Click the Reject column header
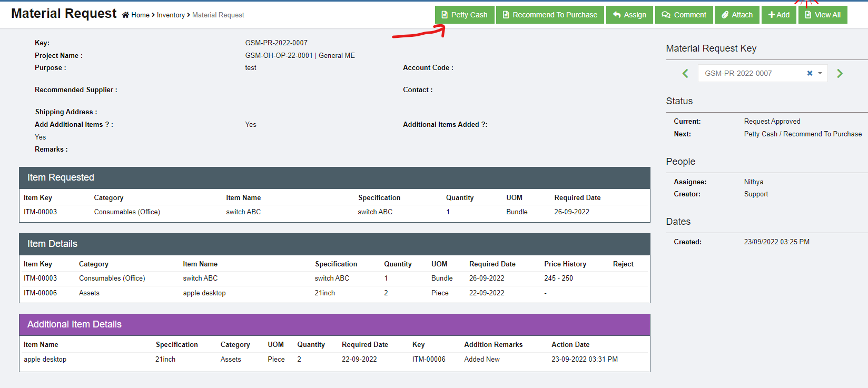 623,264
